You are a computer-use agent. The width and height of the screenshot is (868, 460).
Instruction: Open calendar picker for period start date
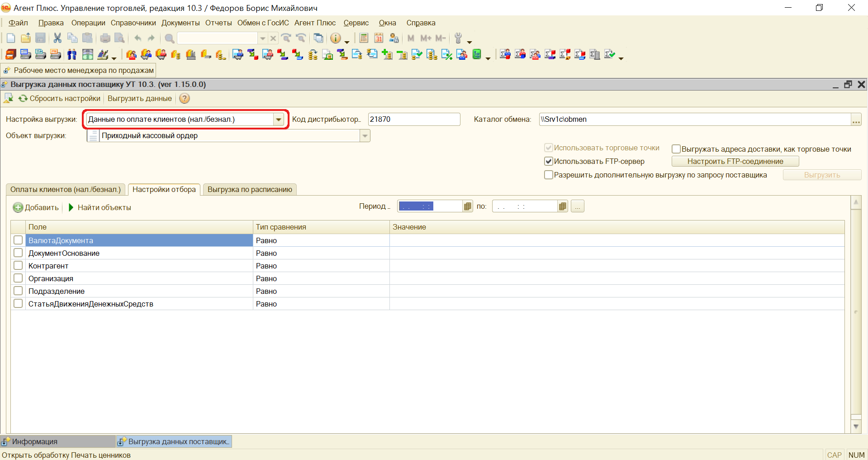coord(468,206)
